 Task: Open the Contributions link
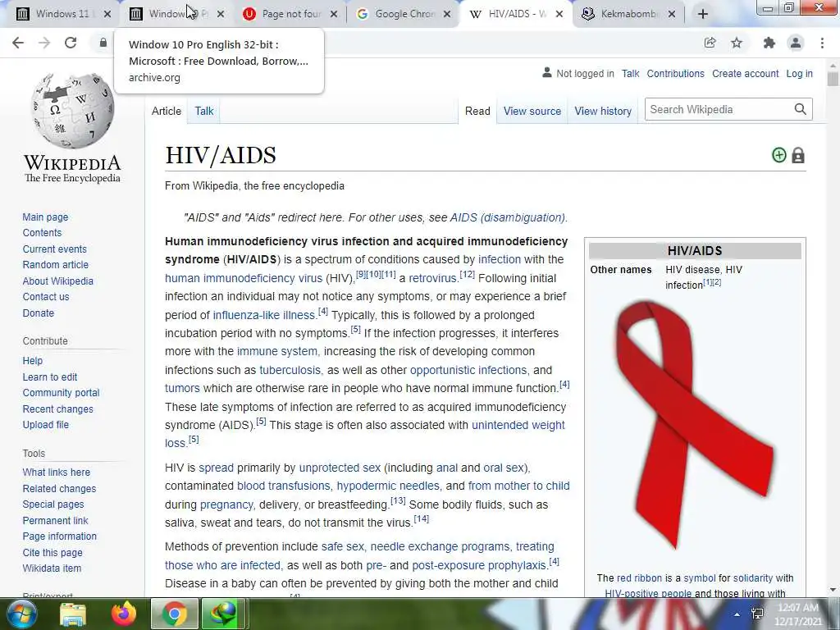coord(675,73)
